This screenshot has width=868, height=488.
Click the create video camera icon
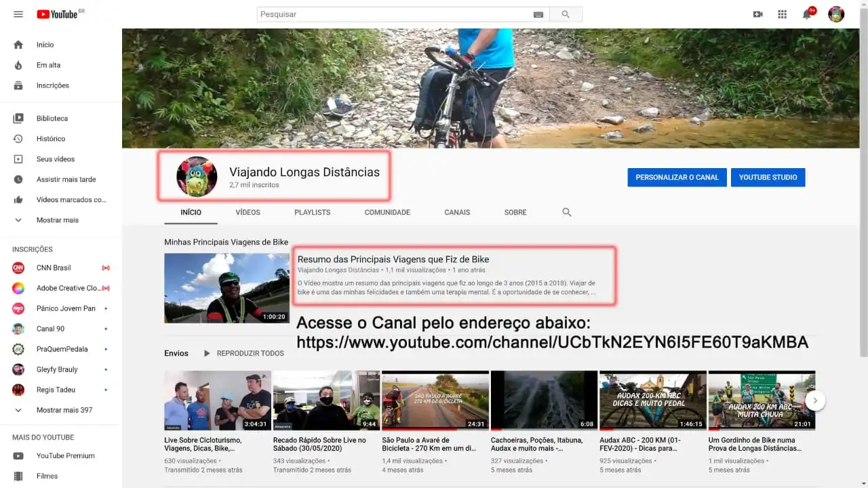[757, 14]
